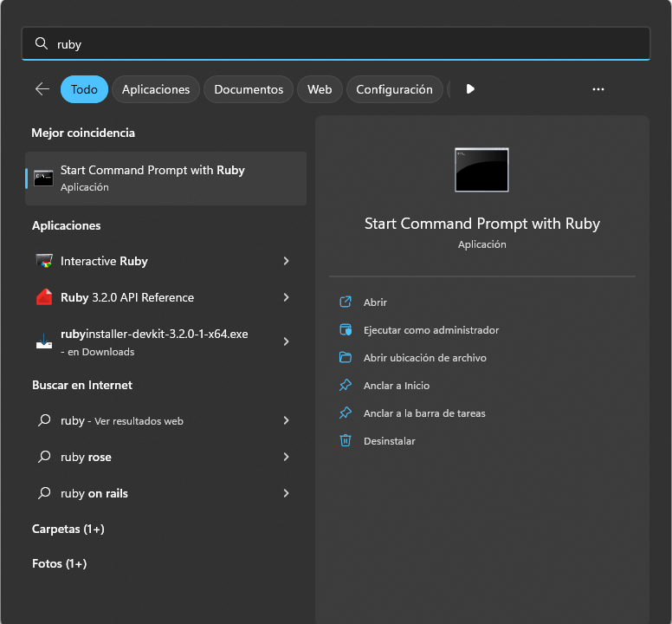Open Start Command Prompt with Ruby result
The width and height of the screenshot is (672, 624).
pos(166,179)
